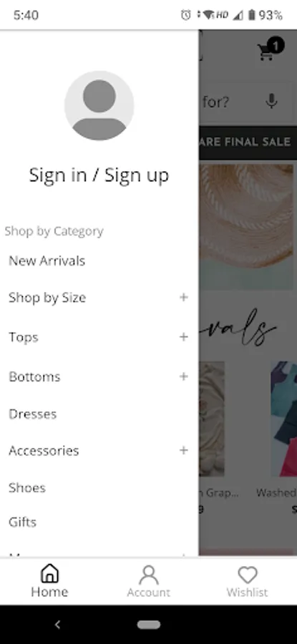
Task: Tap the Android home pill
Action: [149, 625]
